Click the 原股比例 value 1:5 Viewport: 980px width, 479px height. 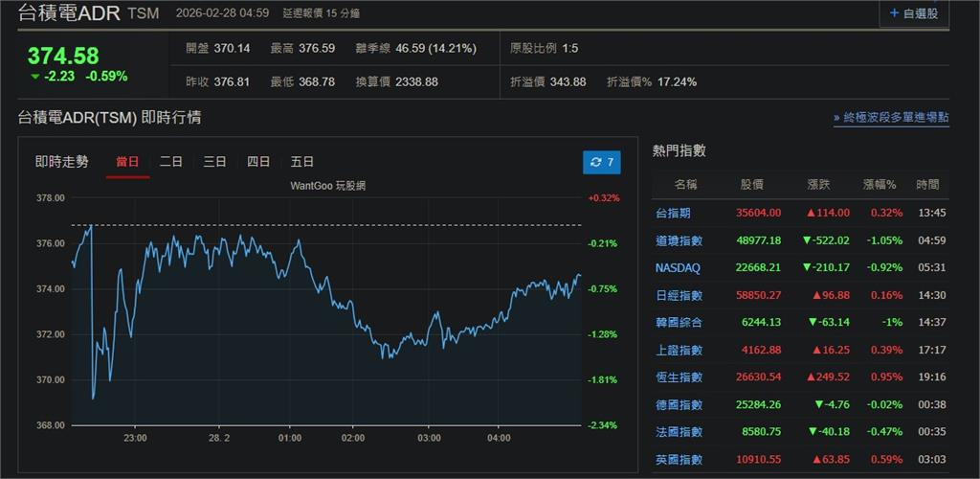tap(570, 48)
